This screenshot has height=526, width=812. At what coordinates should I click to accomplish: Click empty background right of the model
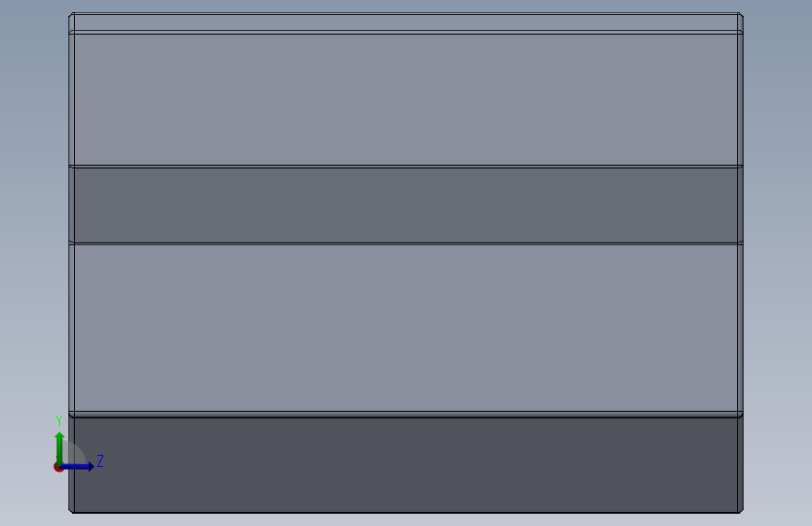tap(778, 259)
